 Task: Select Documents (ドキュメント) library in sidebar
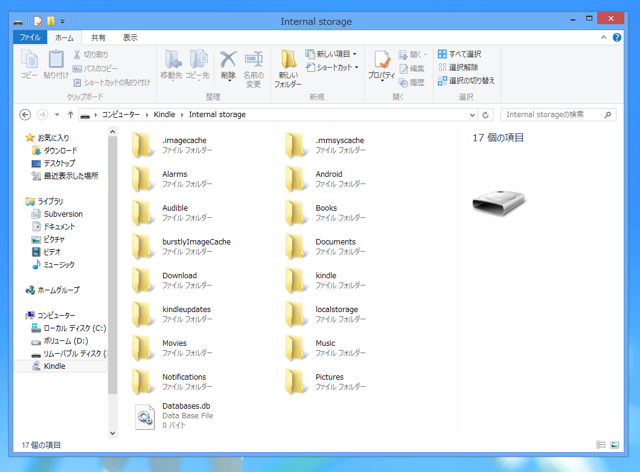click(x=53, y=227)
